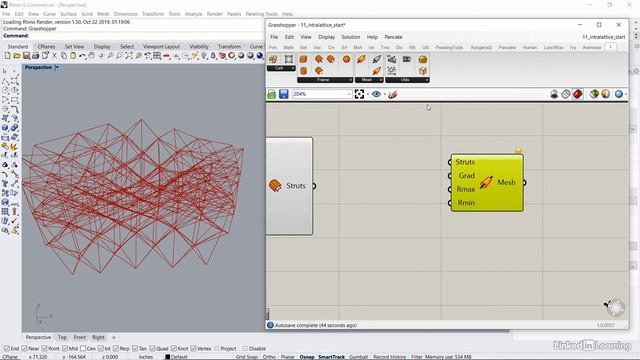640x360 pixels.
Task: Click the red shaded preview icon in Grasshopper
Action: tap(578, 94)
